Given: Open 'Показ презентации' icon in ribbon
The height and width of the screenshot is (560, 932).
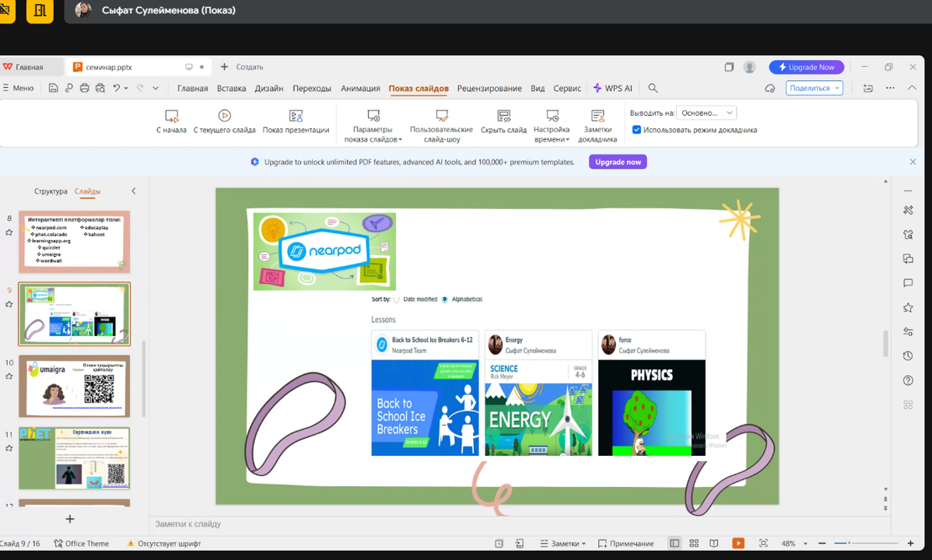Looking at the screenshot, I should point(296,116).
